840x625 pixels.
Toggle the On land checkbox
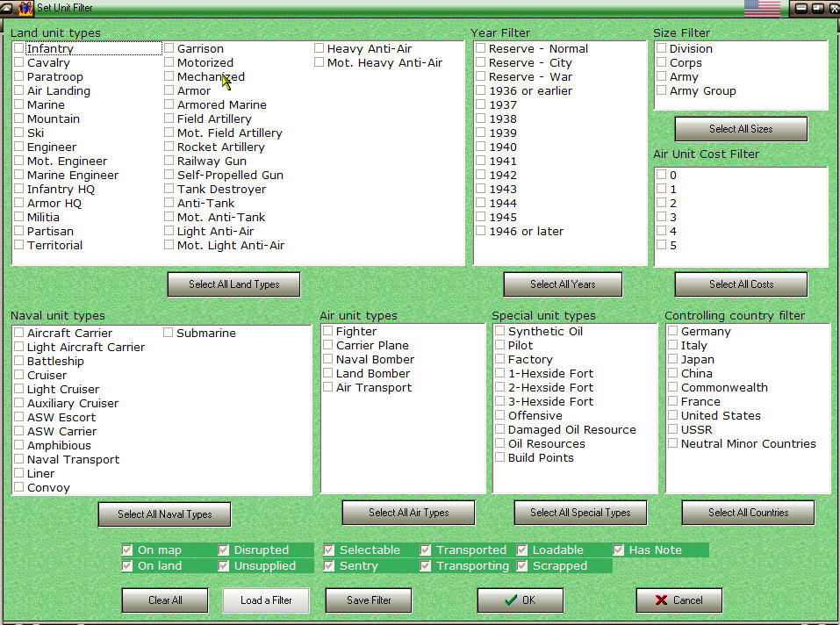127,565
